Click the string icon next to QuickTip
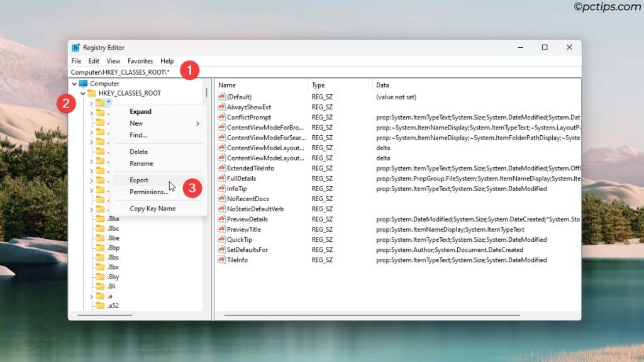Viewport: 644px width, 362px height. [221, 239]
